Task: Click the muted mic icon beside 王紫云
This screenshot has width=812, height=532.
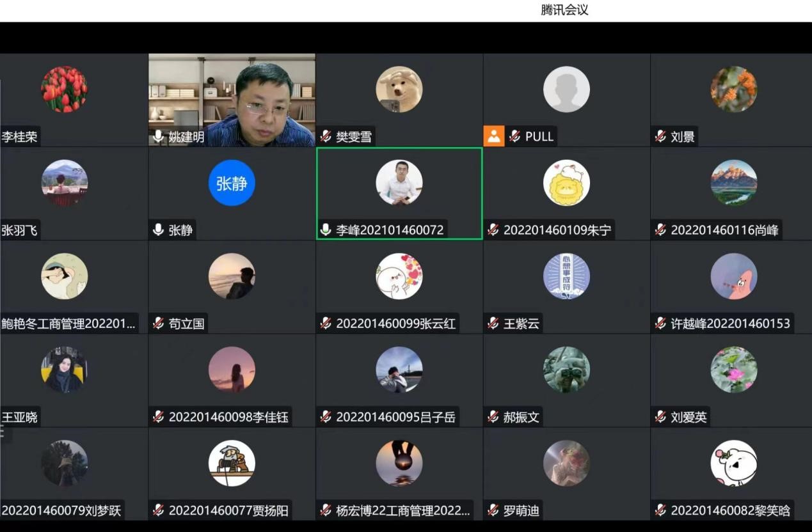Action: coord(493,324)
